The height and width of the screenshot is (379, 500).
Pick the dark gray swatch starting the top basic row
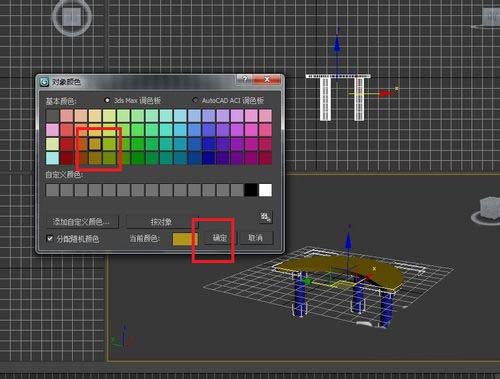pyautogui.click(x=52, y=116)
